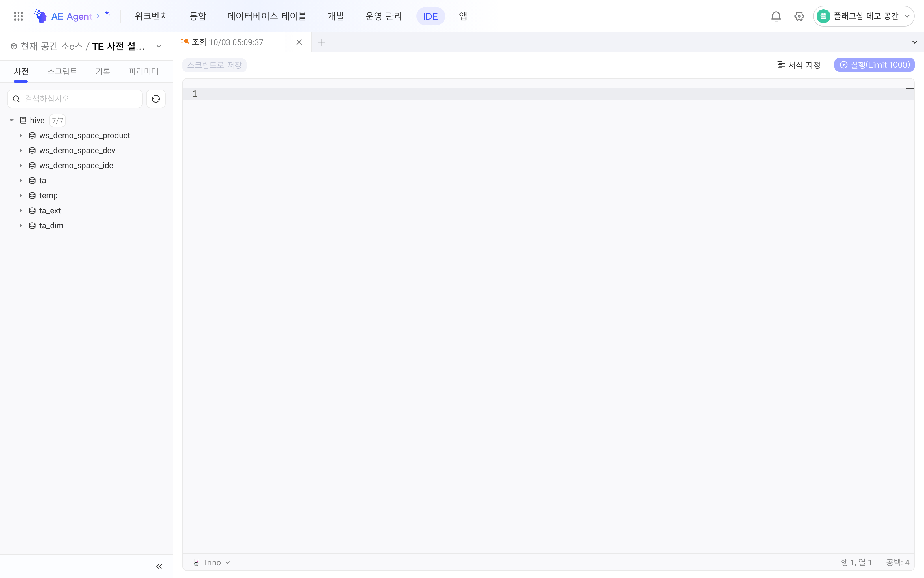Add a new query tab
Image resolution: width=924 pixels, height=578 pixels.
[x=321, y=42]
